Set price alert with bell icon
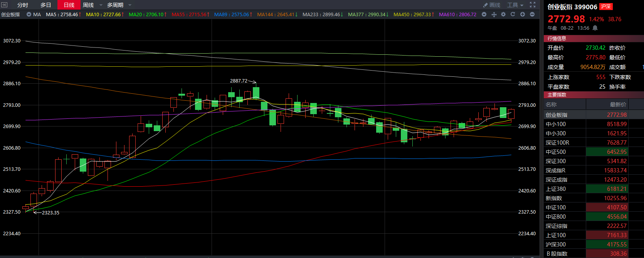644x258 pixels. (595, 28)
